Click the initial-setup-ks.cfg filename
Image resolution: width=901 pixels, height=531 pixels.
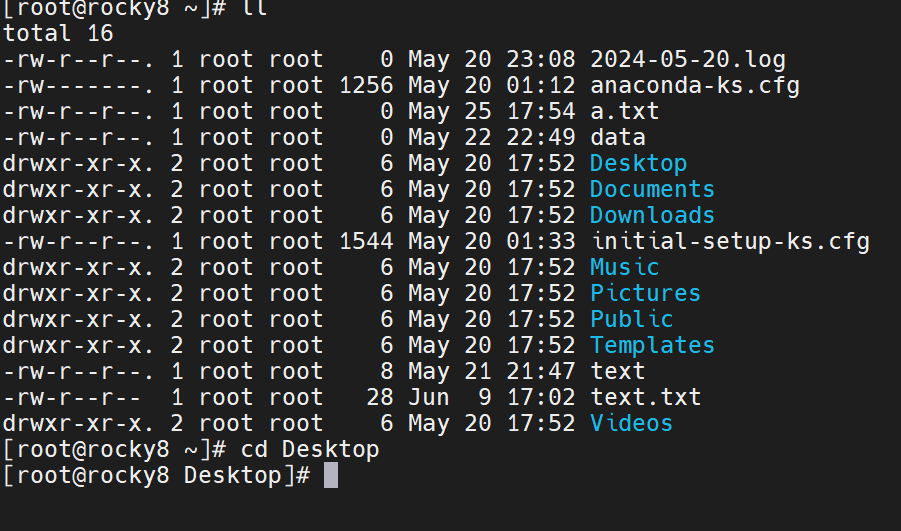pyautogui.click(x=730, y=241)
